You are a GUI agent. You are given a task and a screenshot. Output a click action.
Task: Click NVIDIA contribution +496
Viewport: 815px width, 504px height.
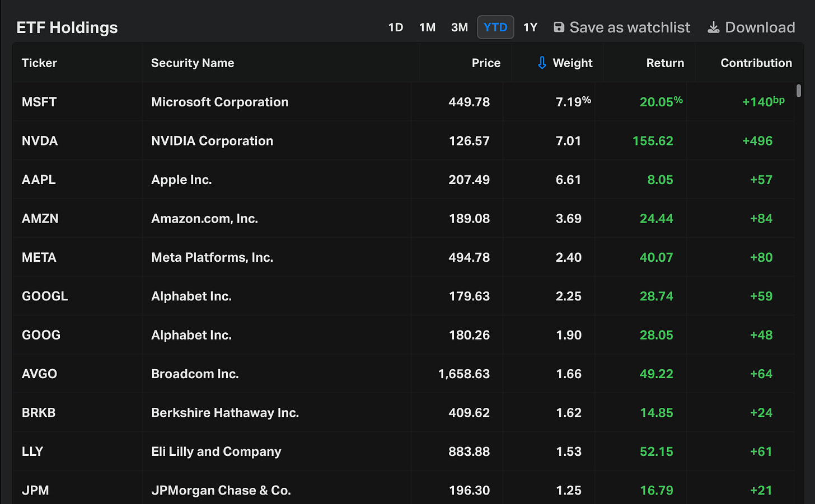click(757, 141)
